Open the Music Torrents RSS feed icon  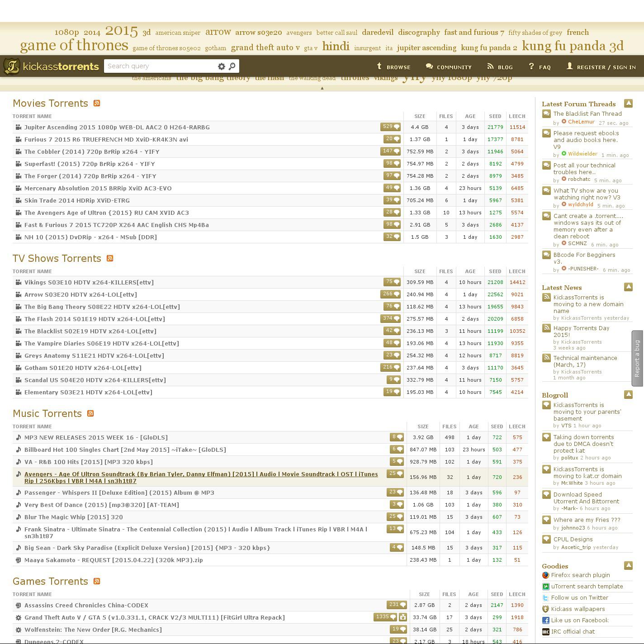point(90,414)
